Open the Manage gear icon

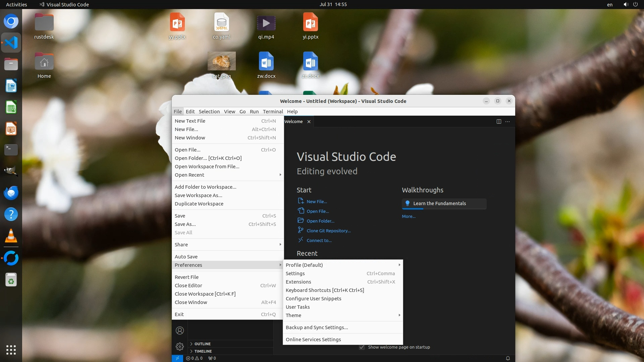pos(180,346)
